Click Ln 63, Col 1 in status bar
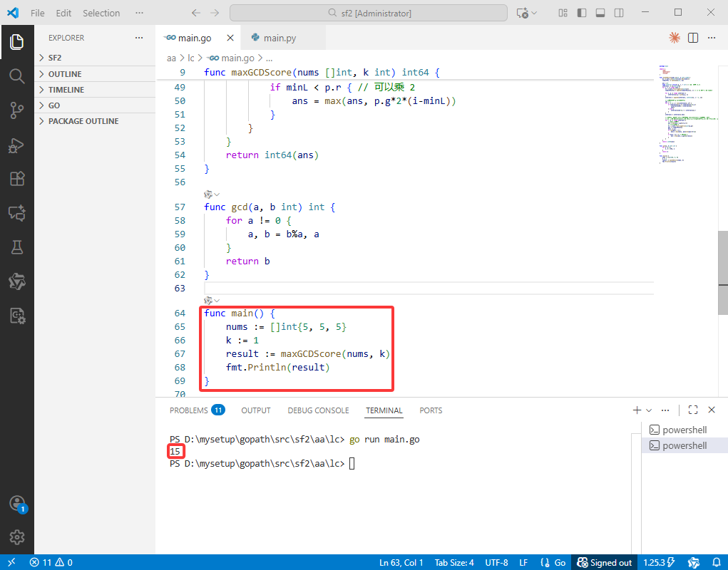 (x=401, y=562)
